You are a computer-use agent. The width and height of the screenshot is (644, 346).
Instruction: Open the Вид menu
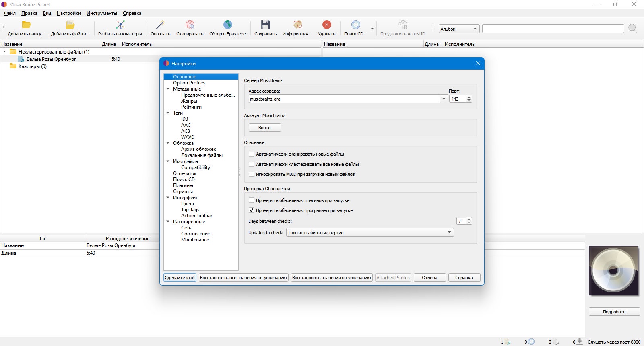tap(47, 13)
